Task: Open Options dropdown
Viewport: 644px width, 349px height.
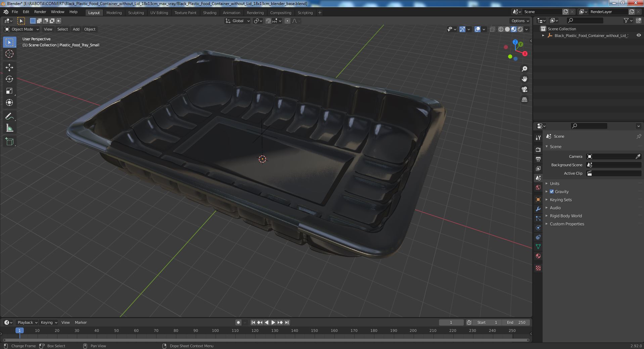Action: tap(520, 21)
